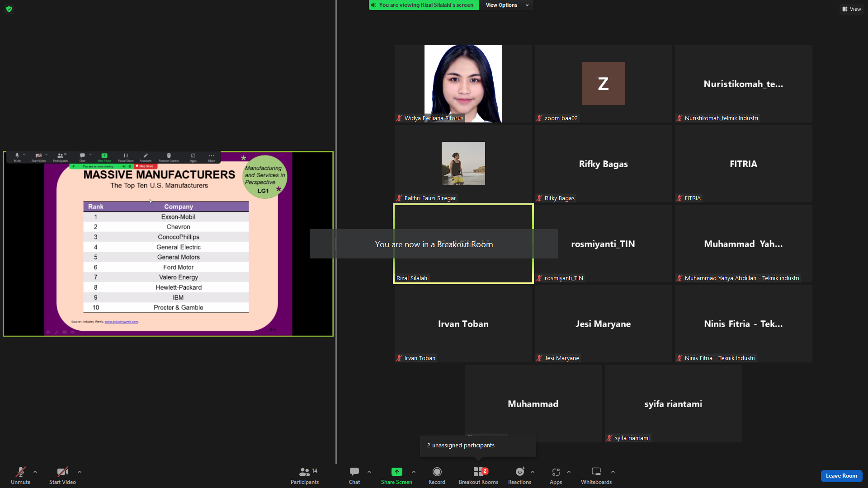868x488 pixels.
Task: Select the rosmiyanti_TIN participant tile
Action: pyautogui.click(x=603, y=244)
